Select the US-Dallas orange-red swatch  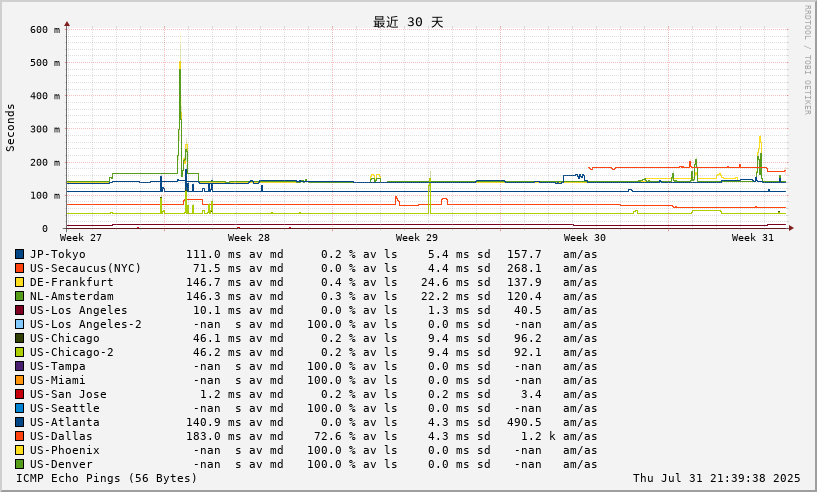[19, 437]
